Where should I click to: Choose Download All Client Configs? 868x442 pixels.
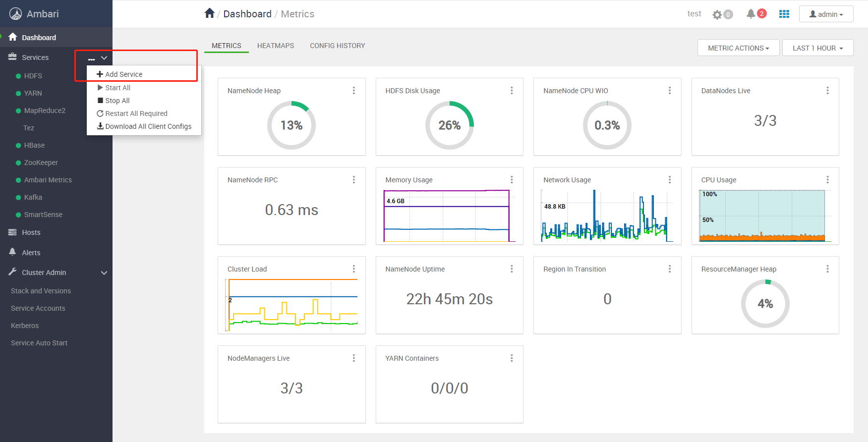coord(144,126)
